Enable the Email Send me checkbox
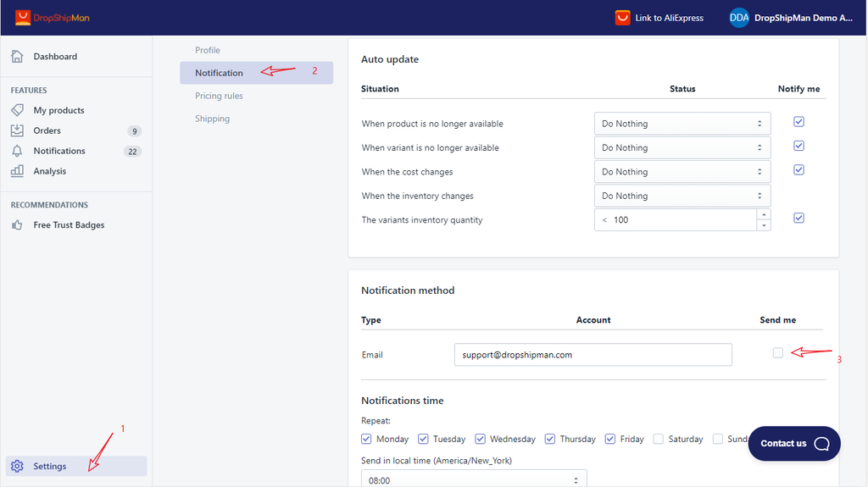 778,353
